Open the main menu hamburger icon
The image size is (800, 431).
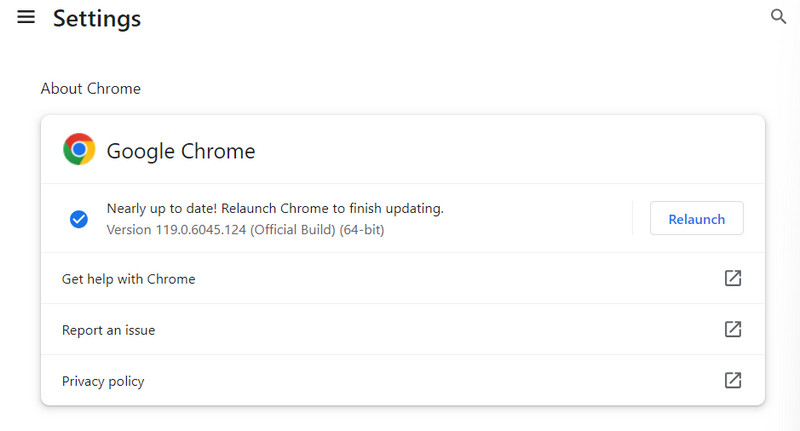(x=26, y=17)
